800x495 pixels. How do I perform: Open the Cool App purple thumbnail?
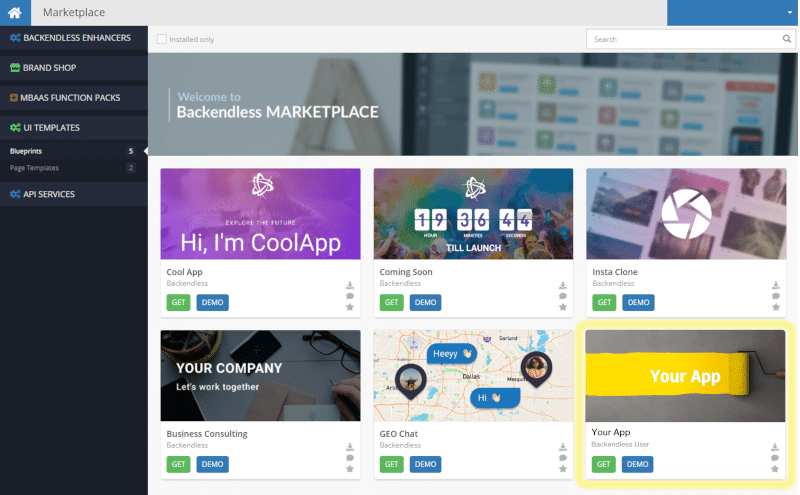pyautogui.click(x=260, y=214)
